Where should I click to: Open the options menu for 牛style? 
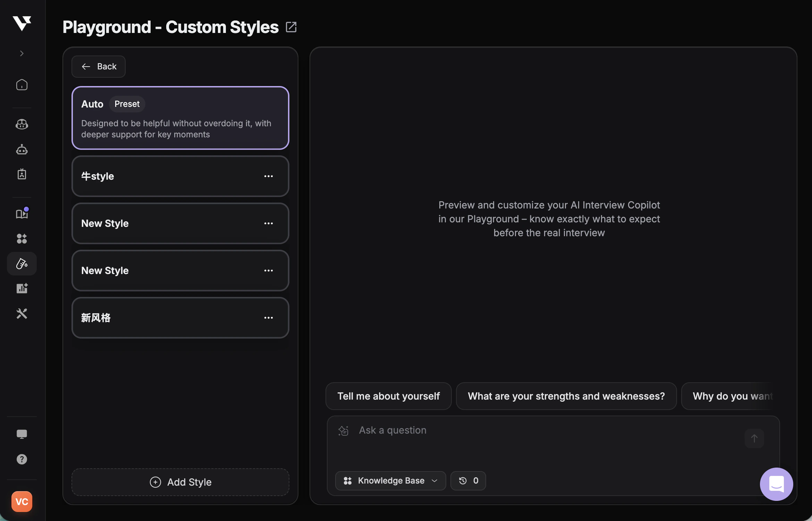[x=269, y=176]
